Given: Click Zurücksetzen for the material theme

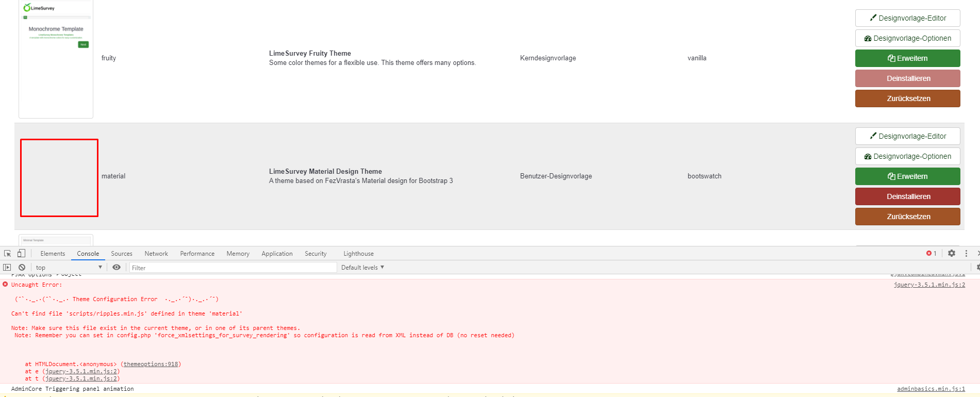Looking at the screenshot, I should (908, 217).
